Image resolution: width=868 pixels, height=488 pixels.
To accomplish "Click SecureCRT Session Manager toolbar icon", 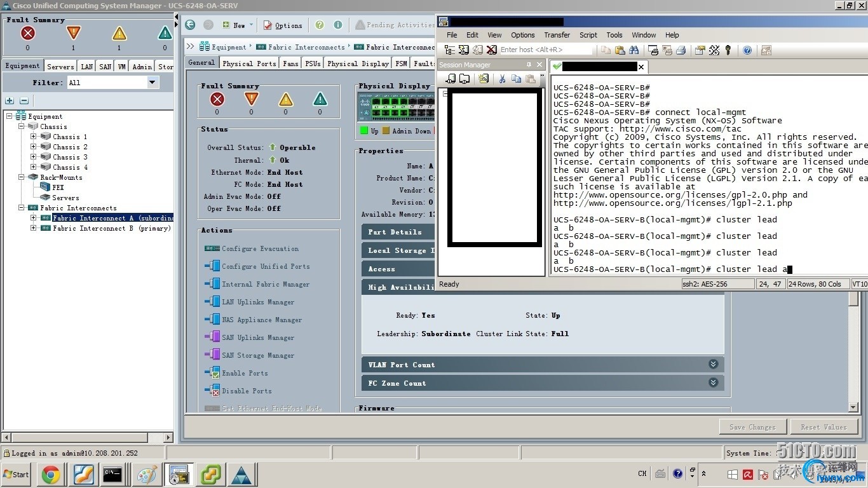I will click(x=450, y=50).
